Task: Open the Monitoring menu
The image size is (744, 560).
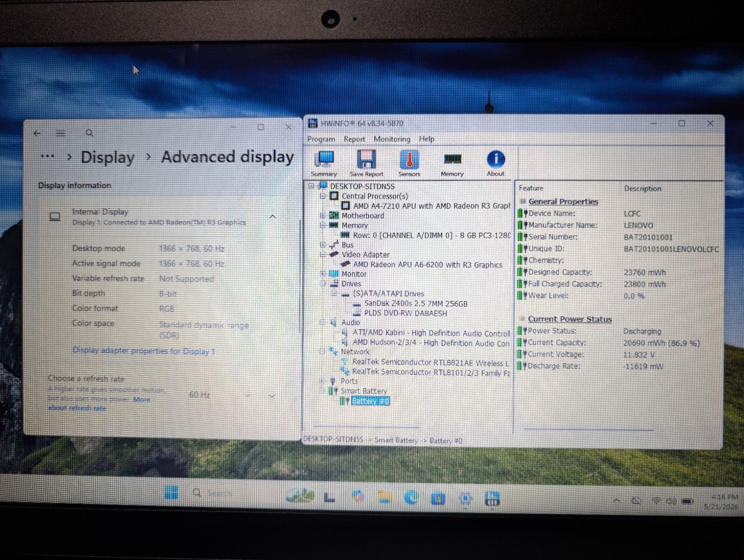Action: (x=392, y=139)
